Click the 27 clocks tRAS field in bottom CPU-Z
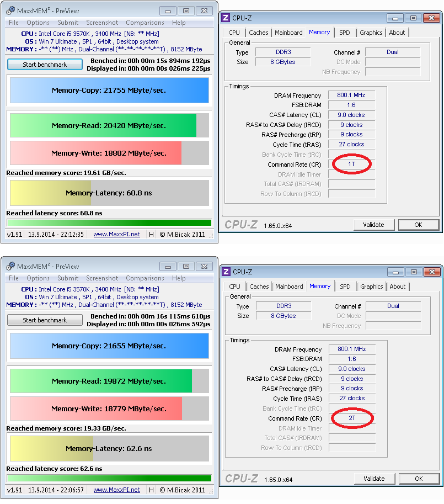 point(352,398)
